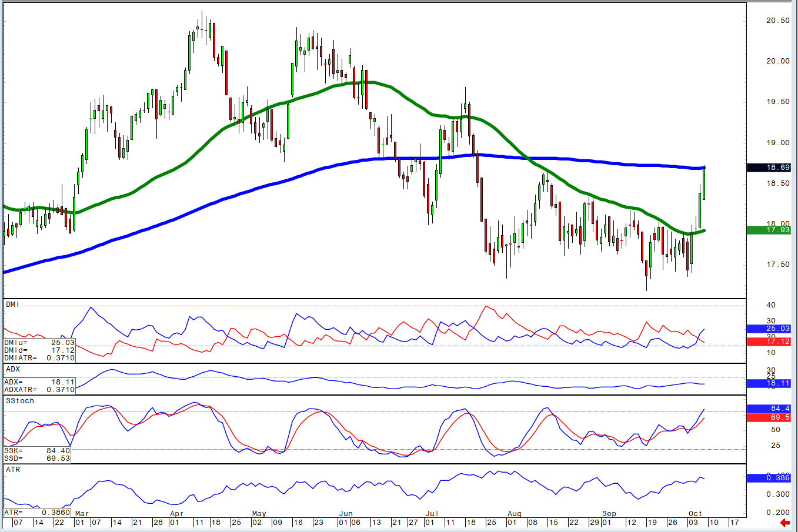The width and height of the screenshot is (798, 532).
Task: Click the Sep month label on time axis
Action: pyautogui.click(x=609, y=514)
